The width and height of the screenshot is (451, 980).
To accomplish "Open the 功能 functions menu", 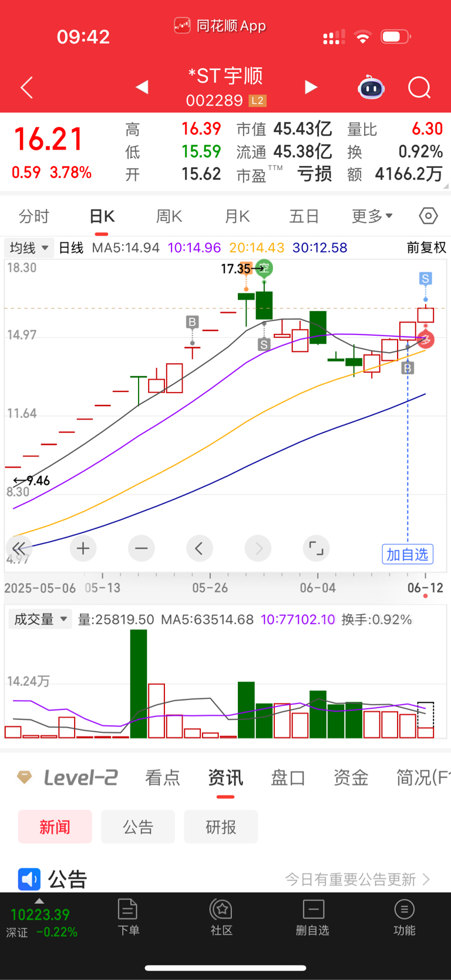I will pyautogui.click(x=404, y=917).
